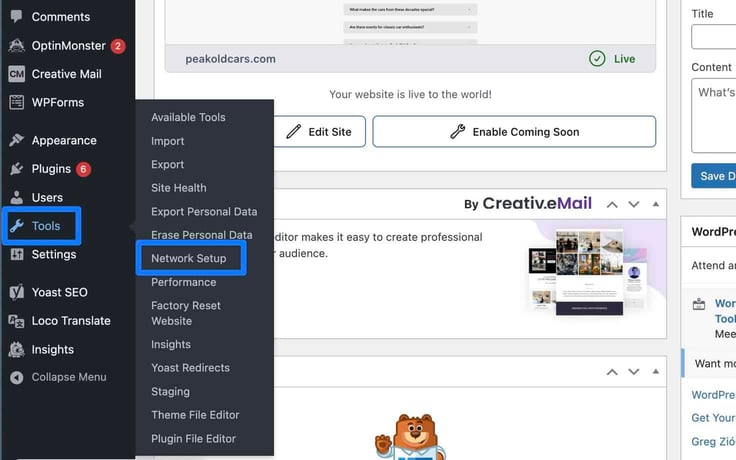This screenshot has width=736, height=460.
Task: Click the Settings sliders icon
Action: (x=16, y=254)
